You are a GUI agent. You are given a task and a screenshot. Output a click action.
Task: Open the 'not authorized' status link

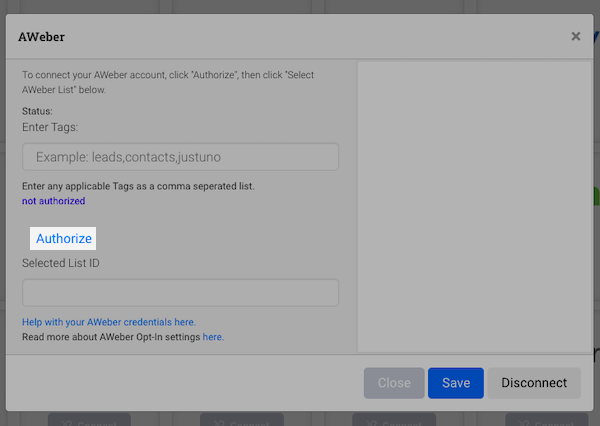[53, 201]
